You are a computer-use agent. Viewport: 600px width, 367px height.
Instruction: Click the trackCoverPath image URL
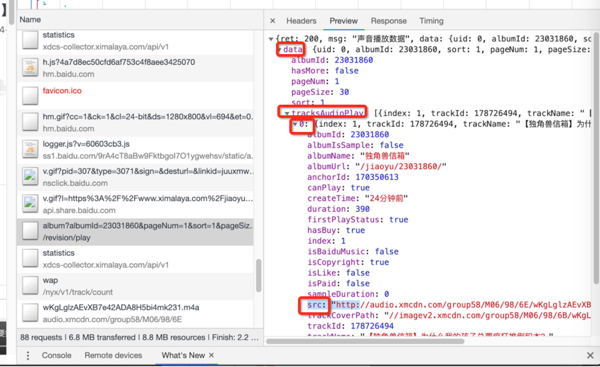pos(488,316)
